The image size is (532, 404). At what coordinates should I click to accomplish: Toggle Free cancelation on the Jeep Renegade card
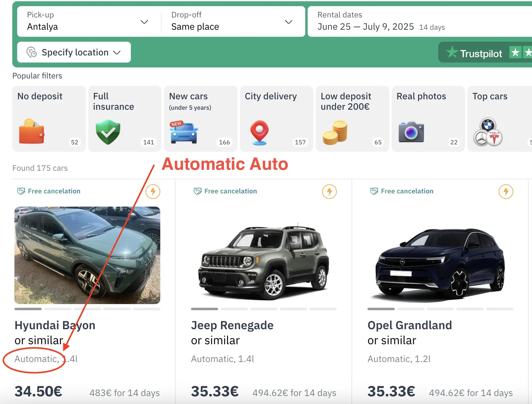pyautogui.click(x=225, y=191)
